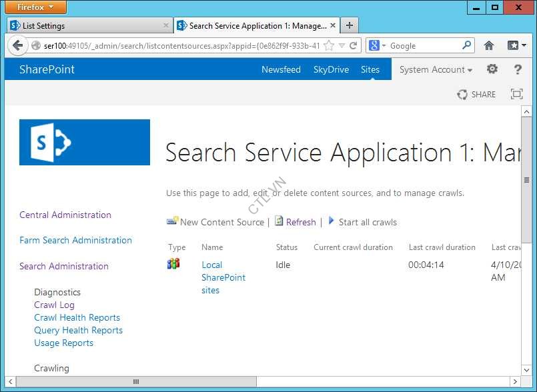Bookmark this page with star icon
Screen dimensions: 537x392
[x=328, y=46]
